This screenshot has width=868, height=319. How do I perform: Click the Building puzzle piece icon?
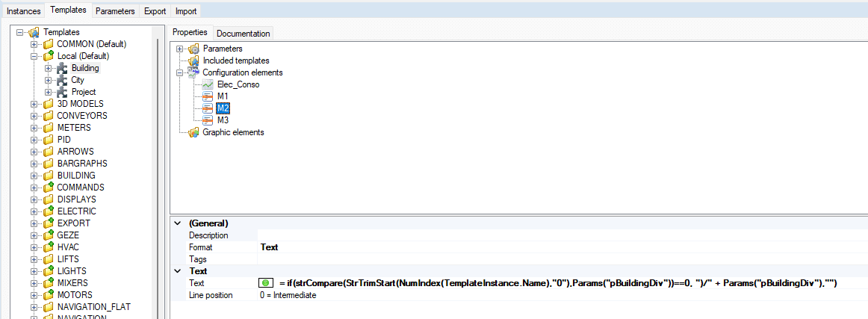pyautogui.click(x=62, y=68)
